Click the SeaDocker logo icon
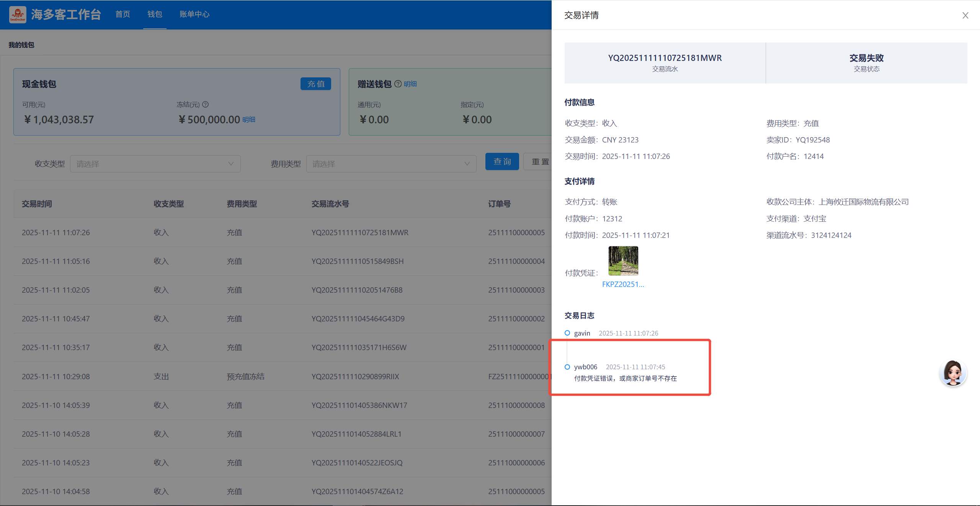 [18, 15]
